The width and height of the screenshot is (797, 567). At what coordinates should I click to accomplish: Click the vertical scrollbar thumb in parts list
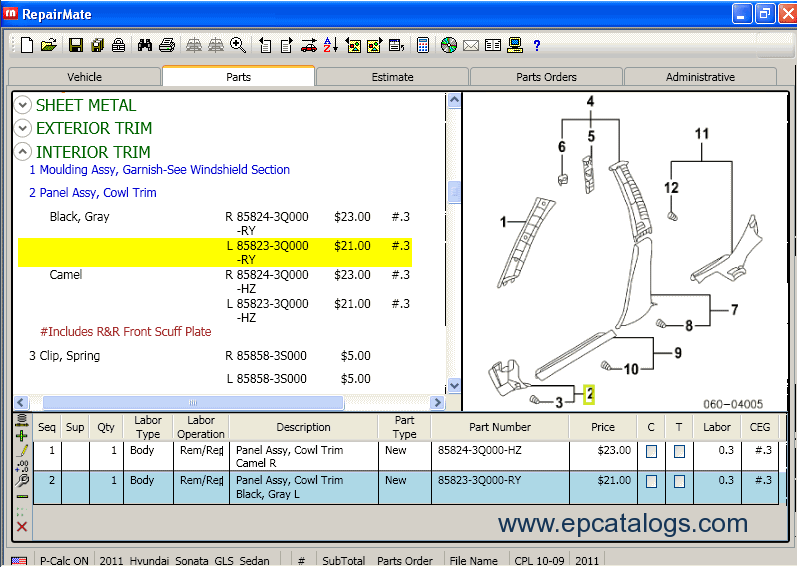pyautogui.click(x=454, y=192)
